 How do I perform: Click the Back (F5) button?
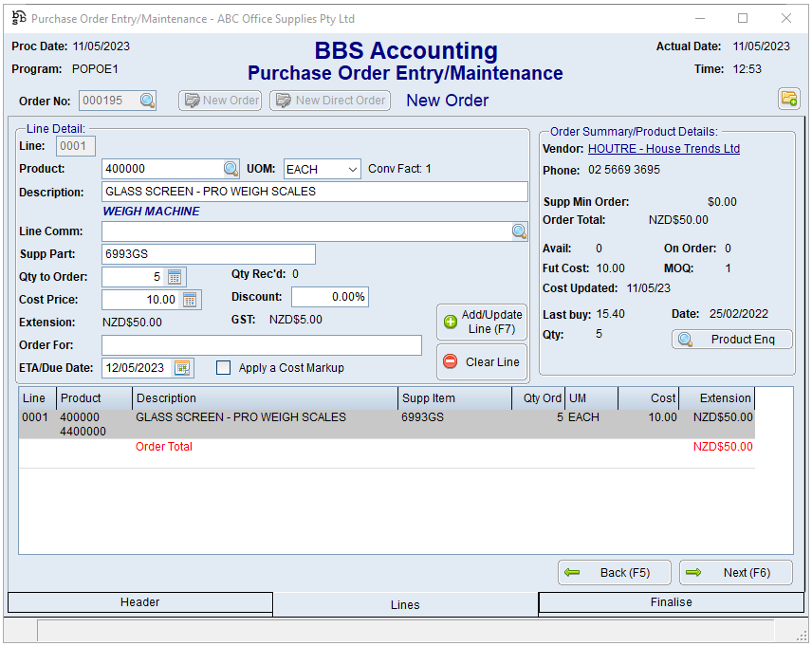point(614,573)
